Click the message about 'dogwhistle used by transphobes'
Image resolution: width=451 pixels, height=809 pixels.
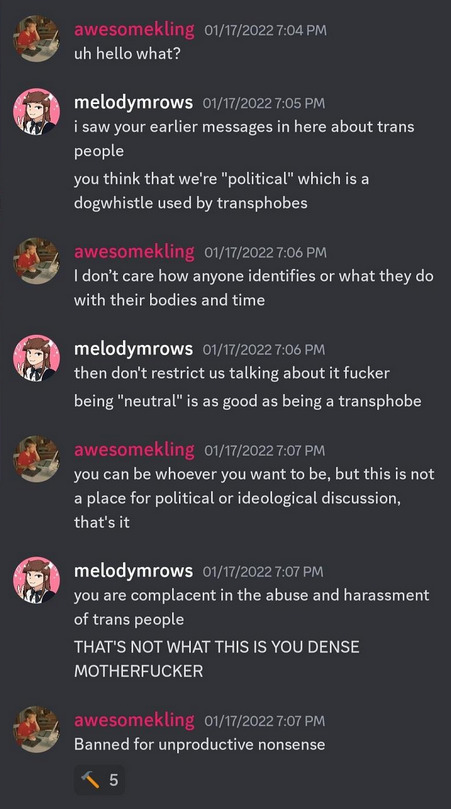(221, 191)
